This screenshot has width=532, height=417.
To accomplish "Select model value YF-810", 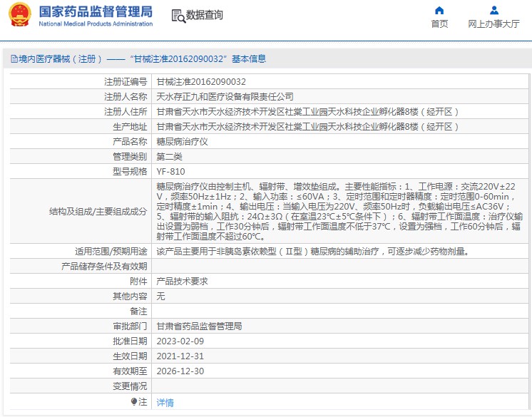I will pos(170,172).
